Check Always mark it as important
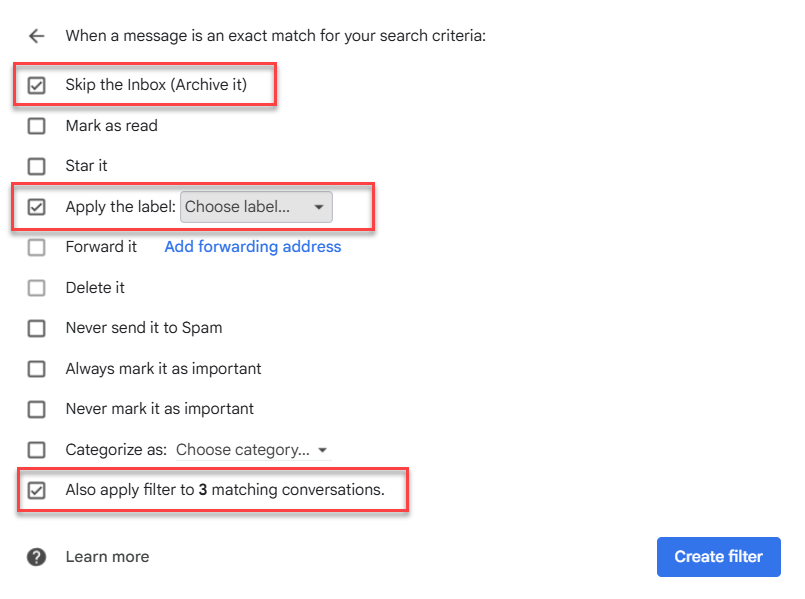This screenshot has width=805, height=599. [37, 369]
